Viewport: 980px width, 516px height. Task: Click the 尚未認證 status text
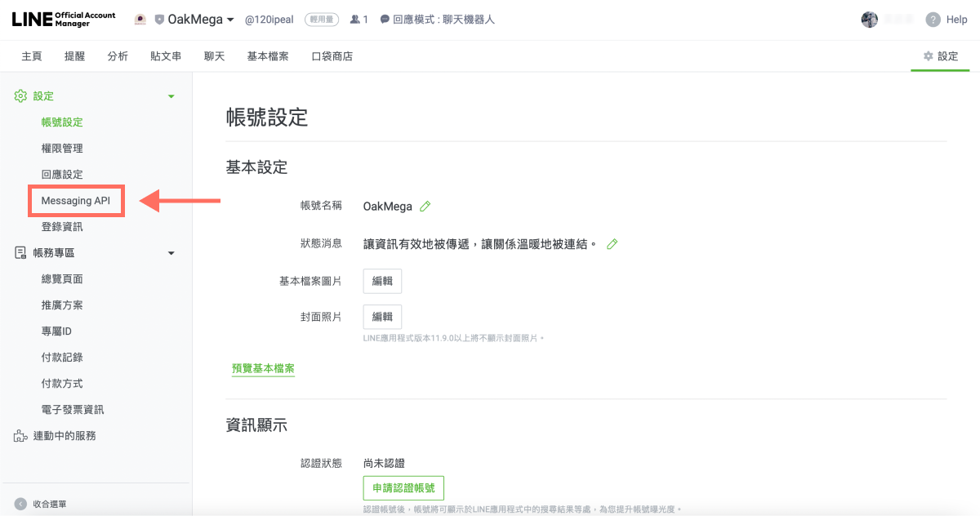(x=385, y=463)
